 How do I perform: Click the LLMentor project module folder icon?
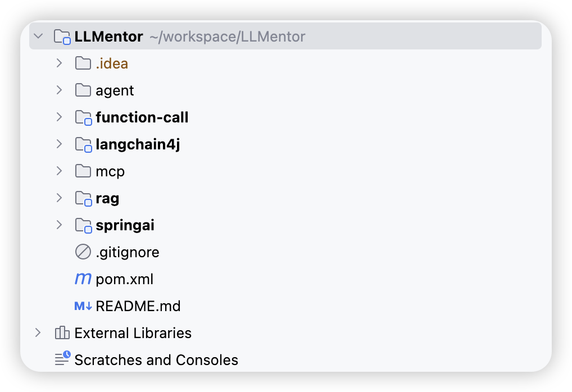click(62, 37)
